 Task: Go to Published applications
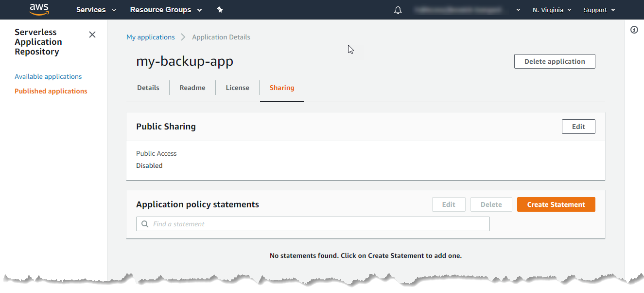[x=51, y=91]
